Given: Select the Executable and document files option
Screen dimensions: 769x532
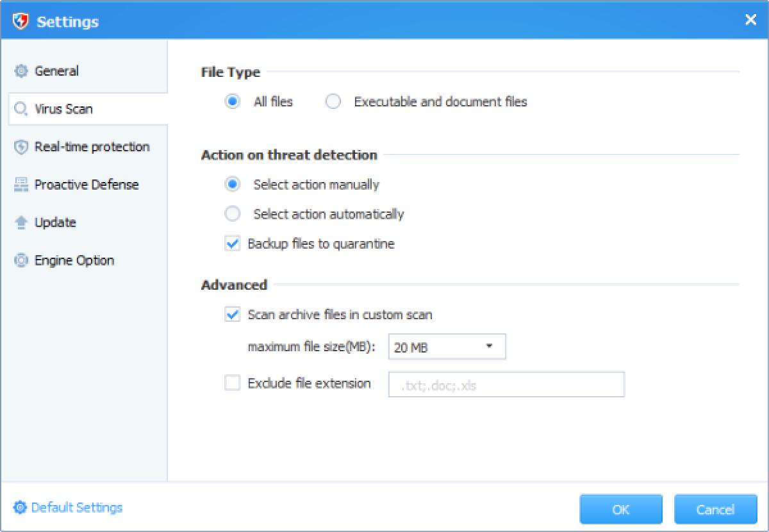Looking at the screenshot, I should coord(333,101).
